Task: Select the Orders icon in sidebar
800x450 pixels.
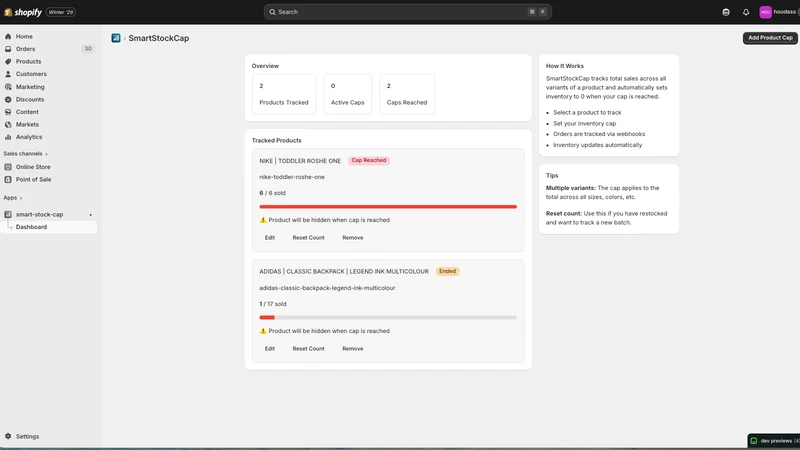Action: point(8,49)
